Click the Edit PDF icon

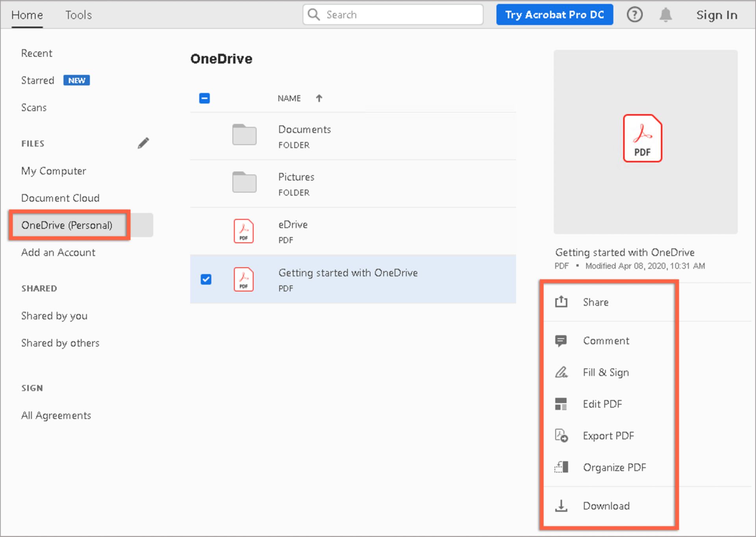561,403
